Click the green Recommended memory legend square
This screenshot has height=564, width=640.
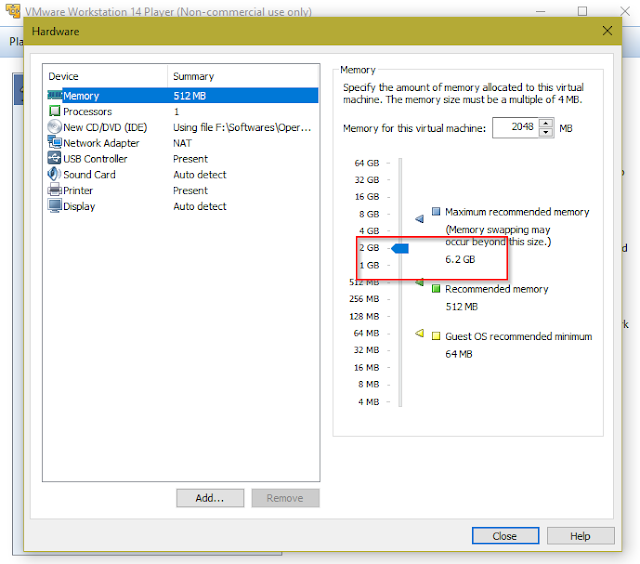point(436,289)
